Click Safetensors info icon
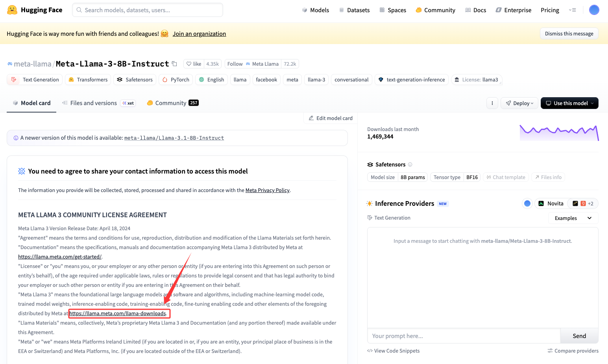608x364 pixels. pyautogui.click(x=410, y=164)
